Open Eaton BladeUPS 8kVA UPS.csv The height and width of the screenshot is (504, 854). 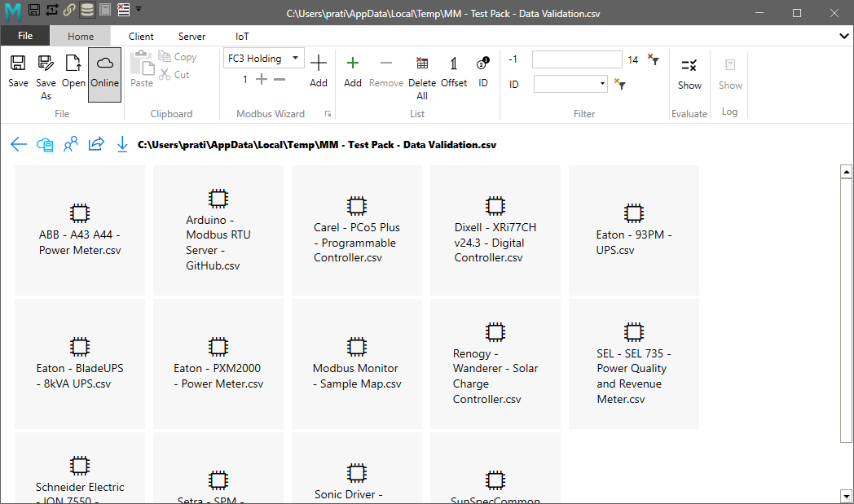click(80, 364)
